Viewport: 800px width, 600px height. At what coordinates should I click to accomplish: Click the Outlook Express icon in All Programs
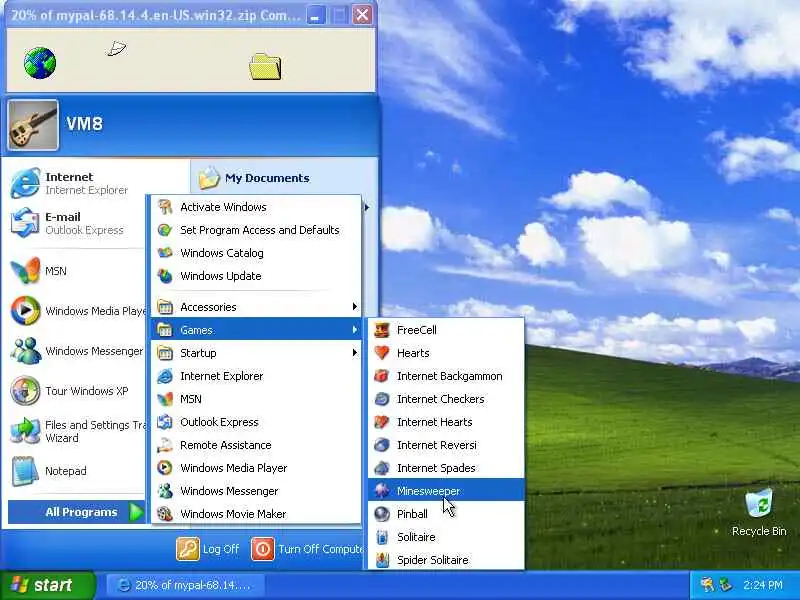(x=165, y=422)
